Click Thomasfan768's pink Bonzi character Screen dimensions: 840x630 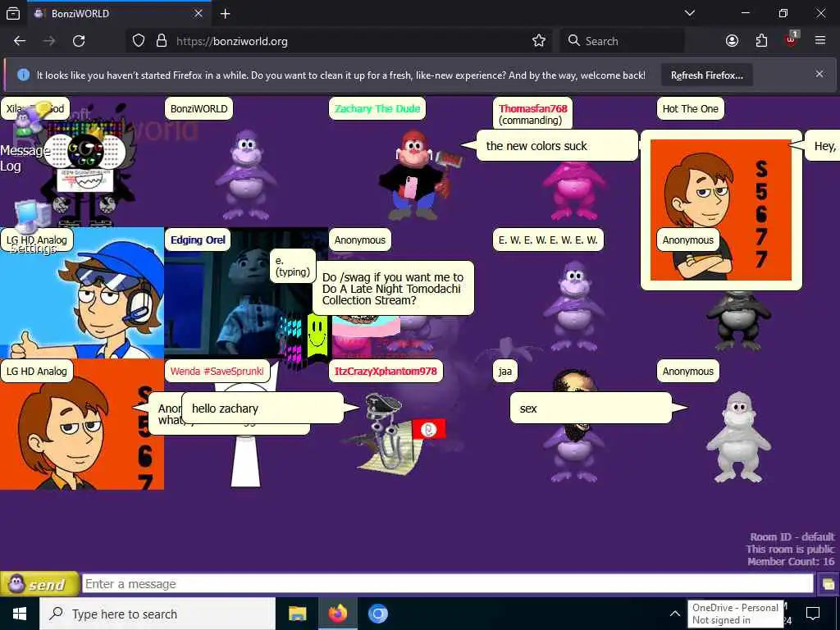coord(574,190)
